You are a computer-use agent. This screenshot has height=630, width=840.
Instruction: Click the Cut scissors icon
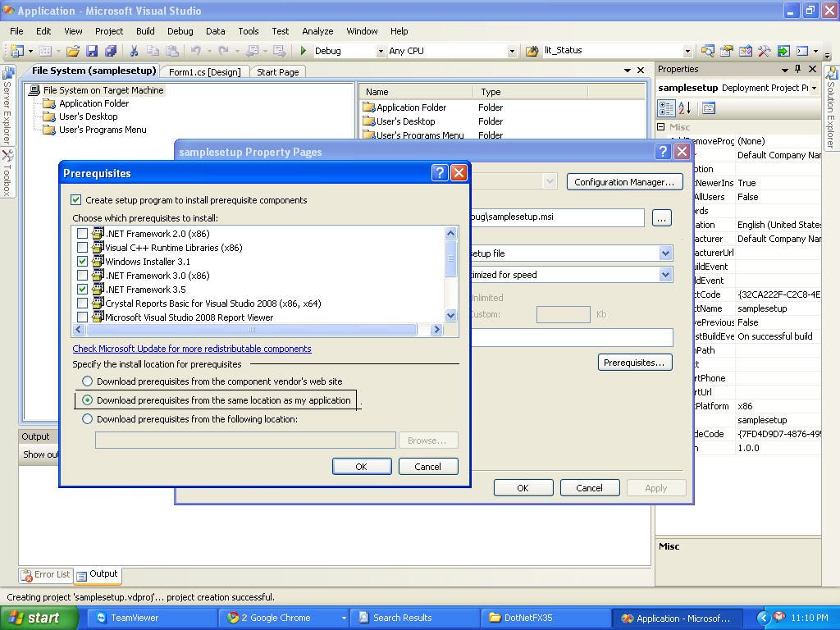[x=134, y=51]
